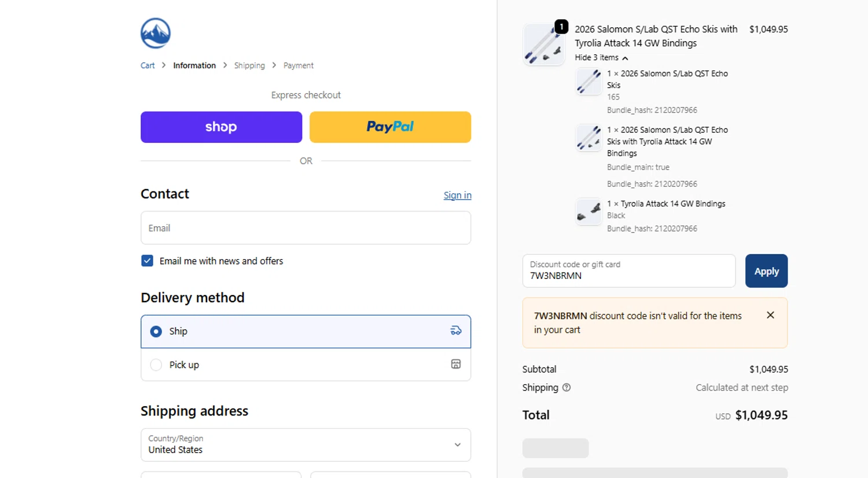Viewport: 868px width, 478px height.
Task: Select the Ship delivery option
Action: pos(156,332)
